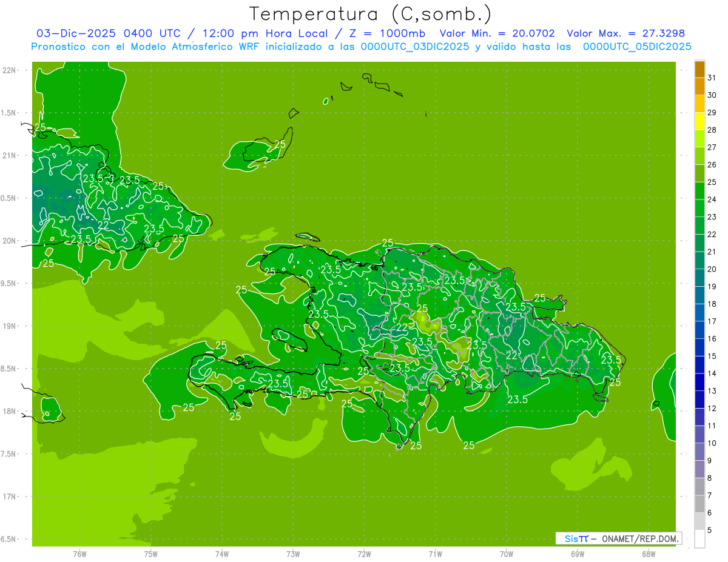Screen dimensions: 728x562
Task: Pick the yellow swatch between 28 and 29
Action: pyautogui.click(x=699, y=121)
